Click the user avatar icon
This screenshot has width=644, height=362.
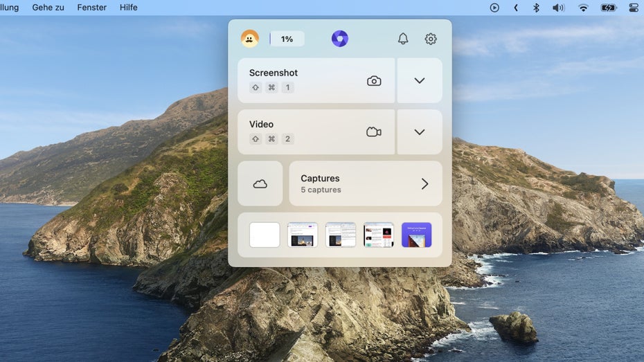250,39
